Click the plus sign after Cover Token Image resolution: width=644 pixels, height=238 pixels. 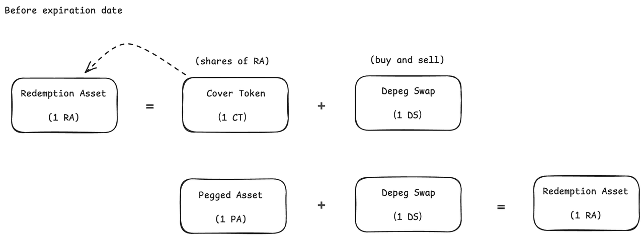coord(321,106)
